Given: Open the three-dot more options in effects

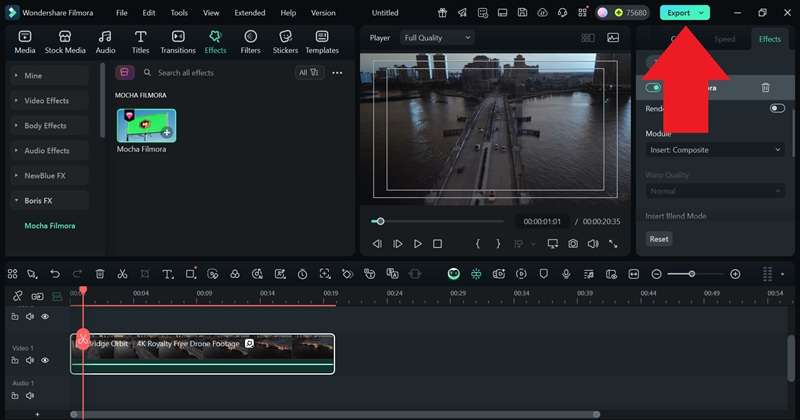Looking at the screenshot, I should tap(337, 73).
